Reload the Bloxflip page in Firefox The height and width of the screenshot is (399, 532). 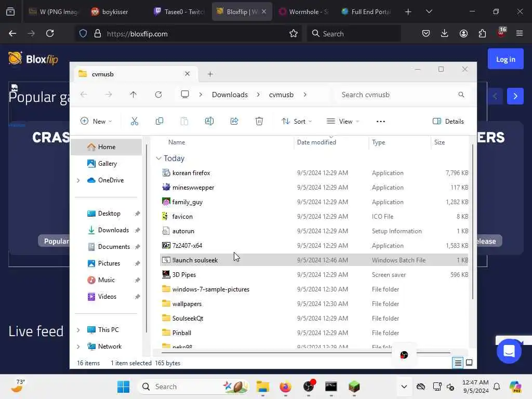[50, 33]
